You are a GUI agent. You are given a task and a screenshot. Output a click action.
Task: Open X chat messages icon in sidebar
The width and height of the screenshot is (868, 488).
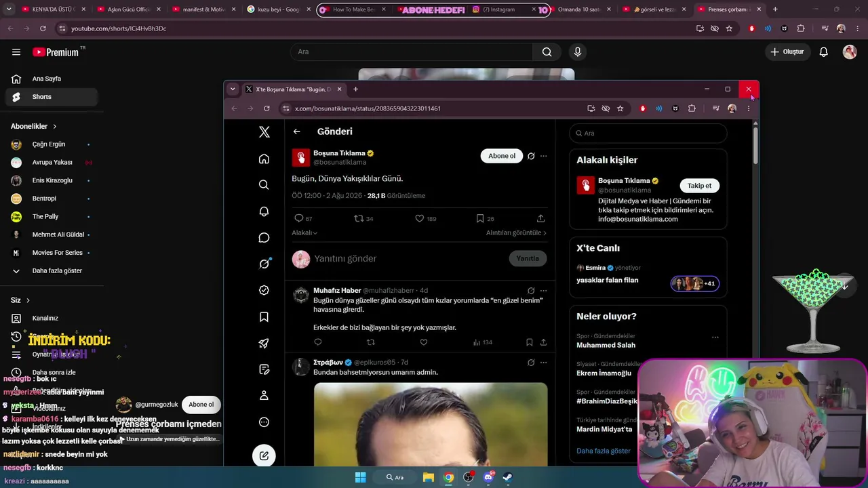pos(264,238)
